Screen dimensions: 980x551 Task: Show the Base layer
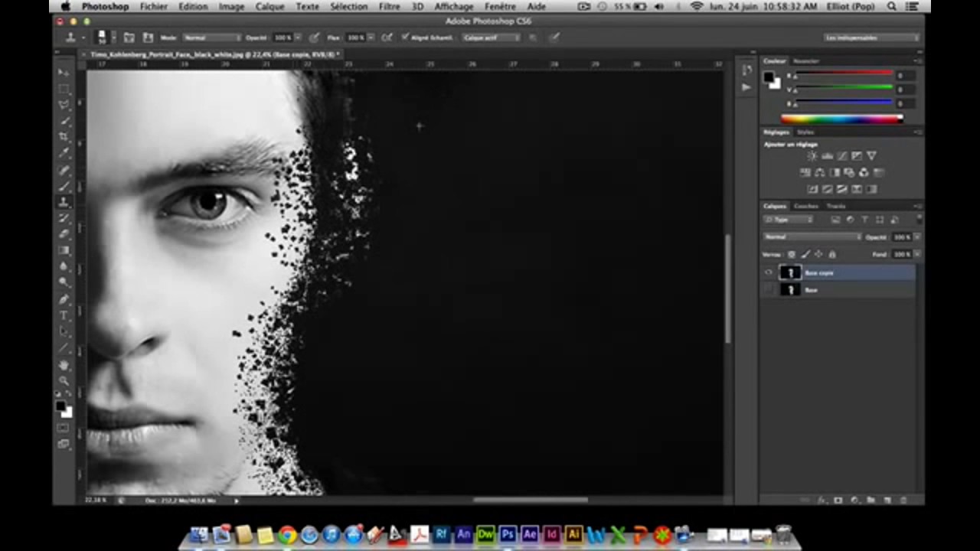[x=769, y=290]
